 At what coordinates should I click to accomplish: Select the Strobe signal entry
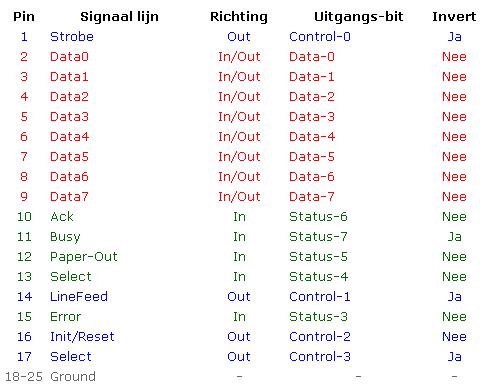72,37
